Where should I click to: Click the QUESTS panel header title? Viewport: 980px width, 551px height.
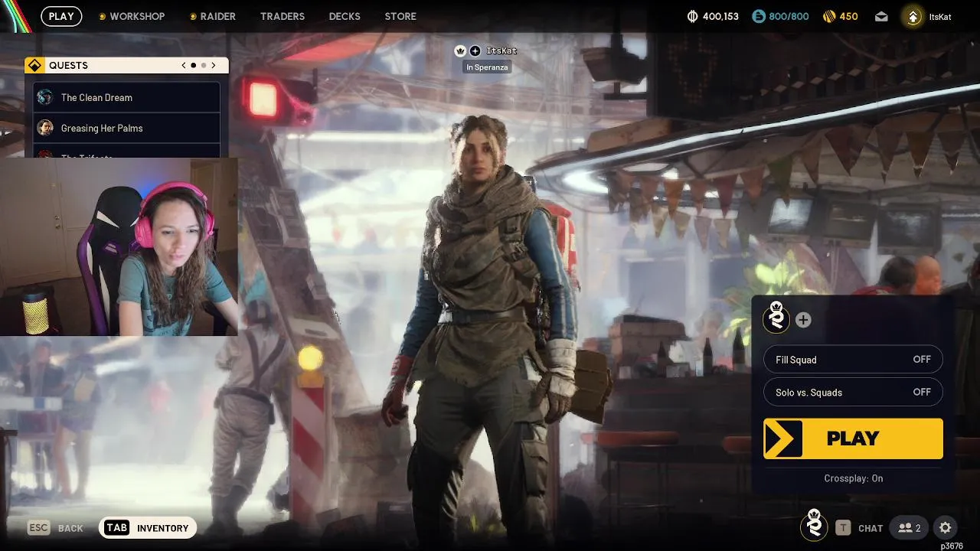[x=69, y=66]
